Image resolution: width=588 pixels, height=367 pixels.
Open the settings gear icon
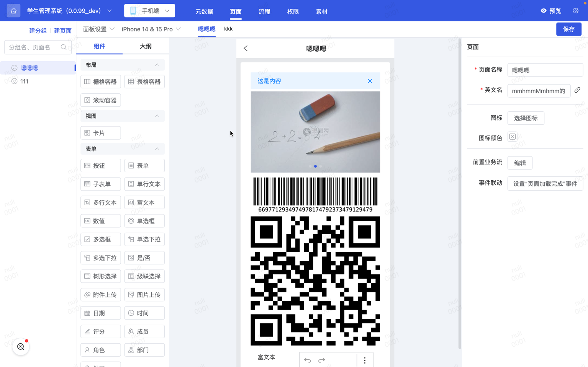tap(575, 11)
